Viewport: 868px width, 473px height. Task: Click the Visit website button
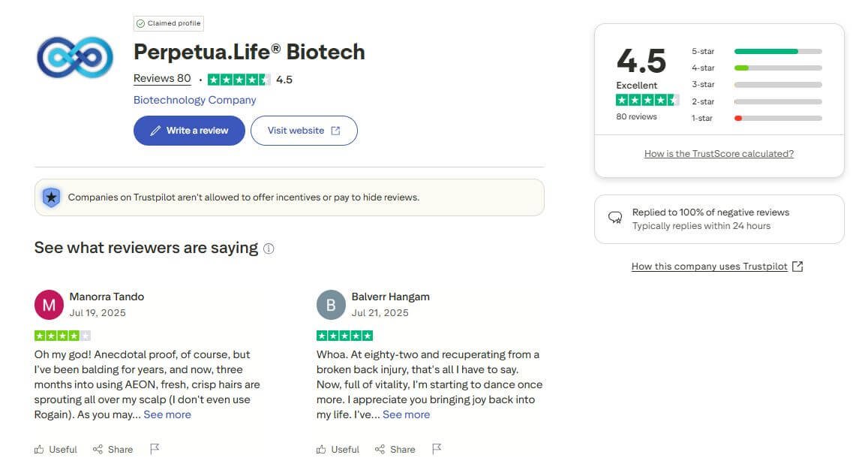(304, 131)
